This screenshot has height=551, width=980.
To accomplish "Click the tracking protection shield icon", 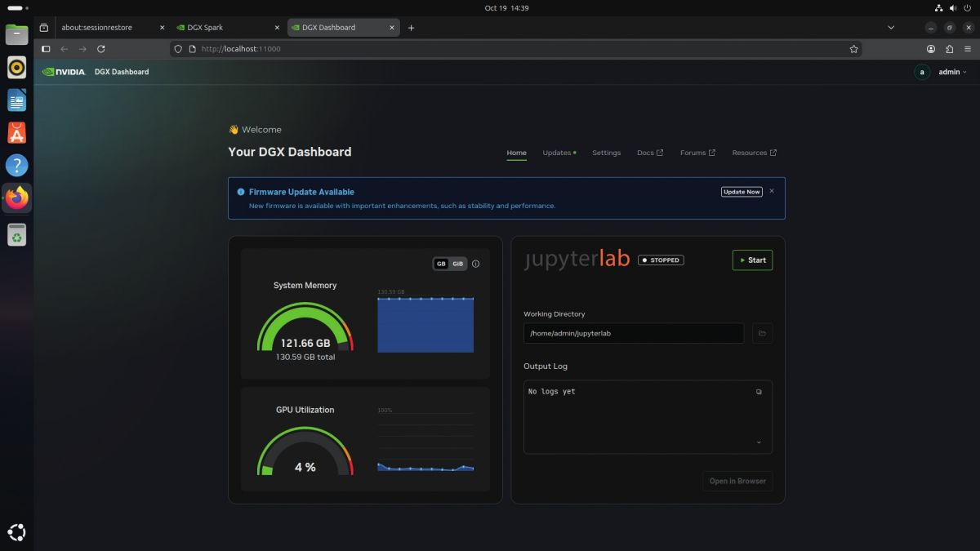I will coord(179,49).
